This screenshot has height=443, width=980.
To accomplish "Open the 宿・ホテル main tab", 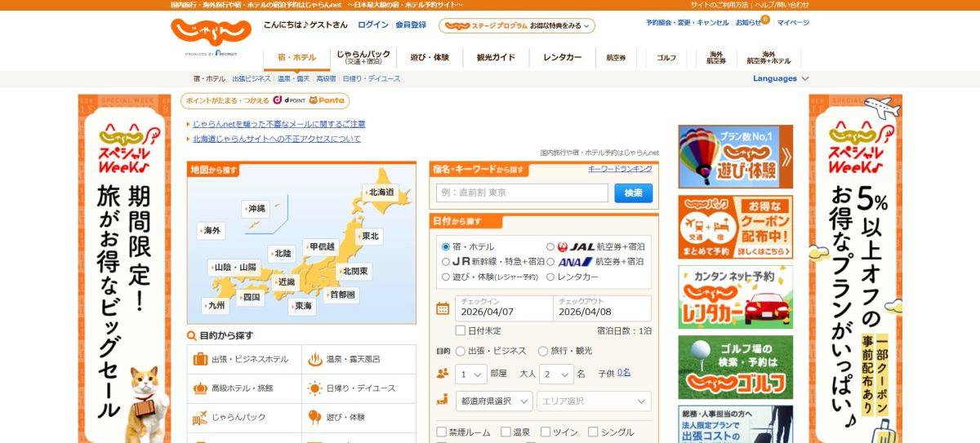I will click(296, 58).
